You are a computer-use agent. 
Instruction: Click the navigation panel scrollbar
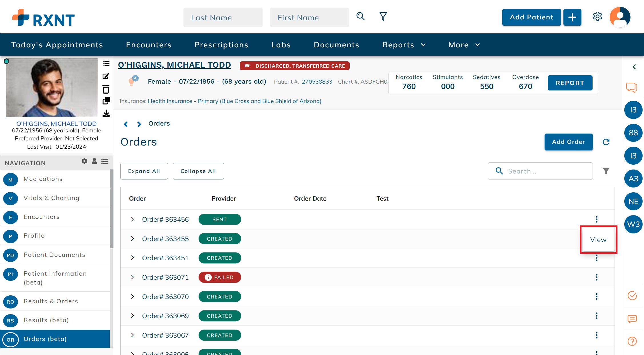(x=112, y=209)
